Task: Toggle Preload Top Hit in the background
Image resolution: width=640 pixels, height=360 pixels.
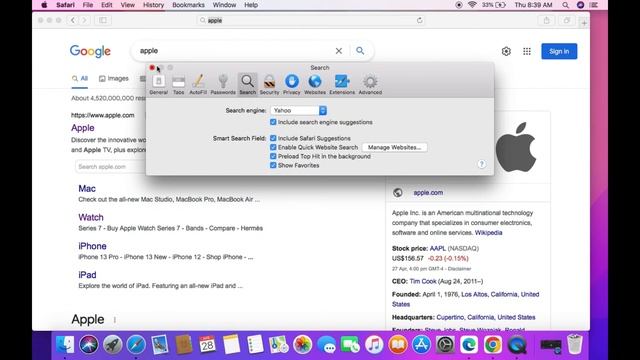Action: [x=273, y=156]
